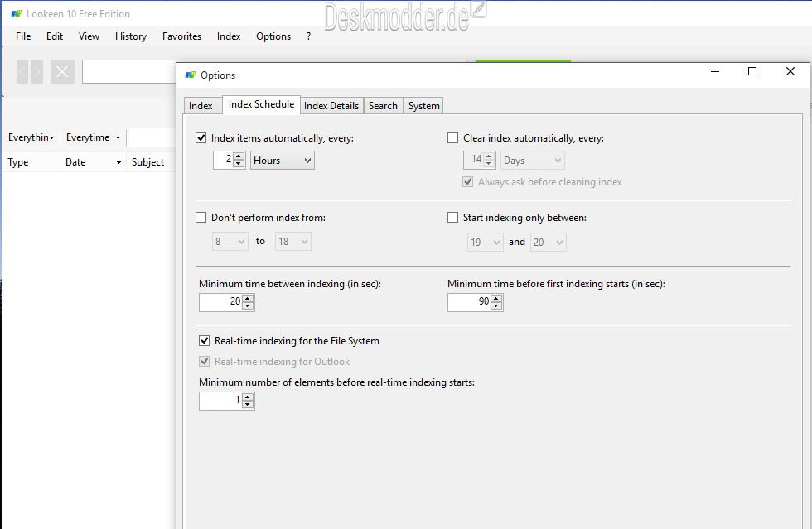This screenshot has height=529, width=812.
Task: Toggle Index items automatically checkbox
Action: [201, 137]
